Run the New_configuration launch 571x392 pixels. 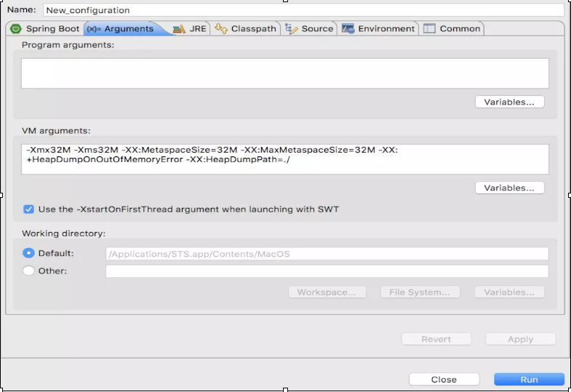point(529,379)
